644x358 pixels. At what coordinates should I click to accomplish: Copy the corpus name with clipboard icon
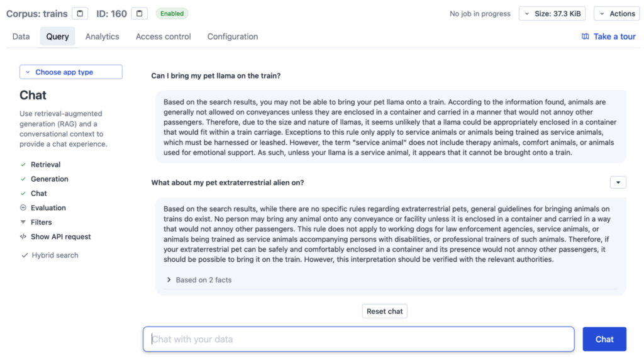click(80, 13)
